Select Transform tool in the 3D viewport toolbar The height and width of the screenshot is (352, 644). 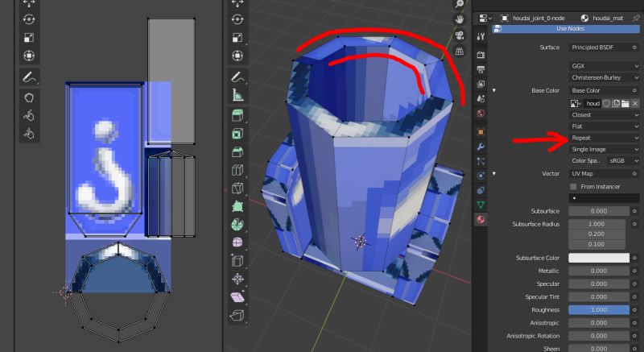click(x=237, y=56)
